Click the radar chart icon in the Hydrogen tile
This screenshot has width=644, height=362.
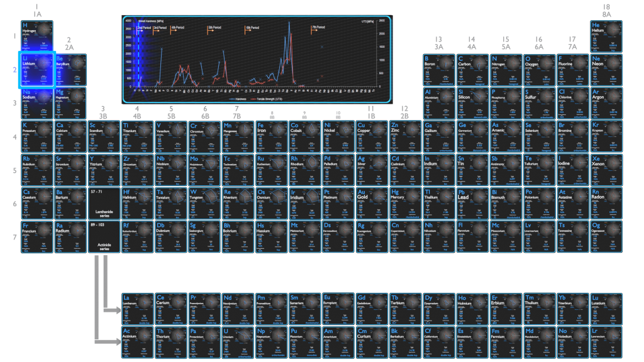pyautogui.click(x=45, y=30)
